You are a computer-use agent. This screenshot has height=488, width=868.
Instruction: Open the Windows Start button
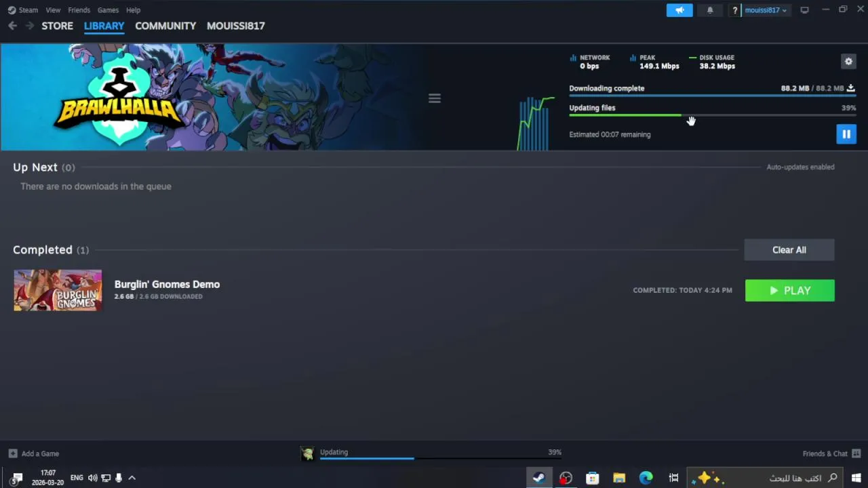point(856,478)
